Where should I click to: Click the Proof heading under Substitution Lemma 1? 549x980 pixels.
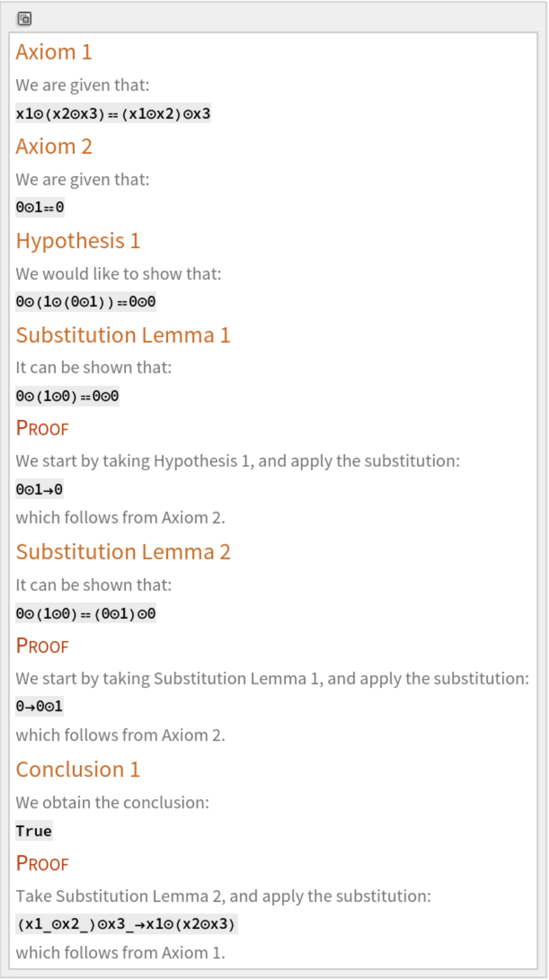42,428
